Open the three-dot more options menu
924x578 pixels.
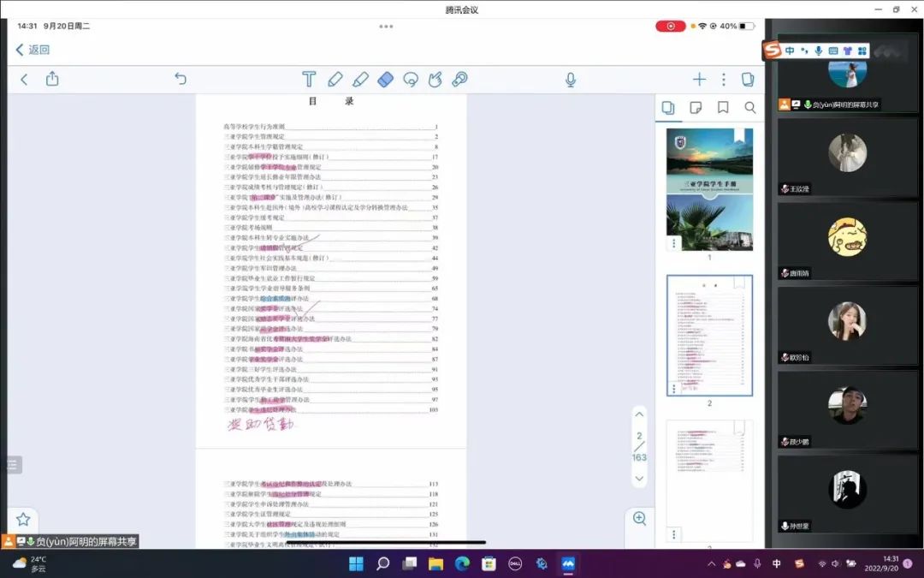[723, 80]
